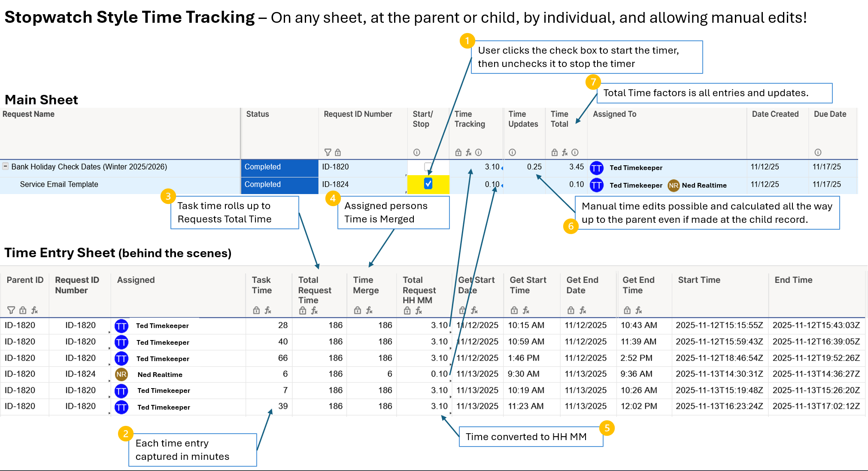The height and width of the screenshot is (471, 868).
Task: Click the info icon under Start/Stop header
Action: (x=416, y=152)
